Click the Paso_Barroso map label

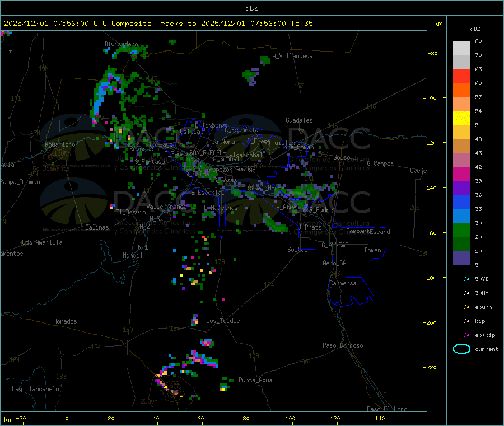tap(343, 345)
